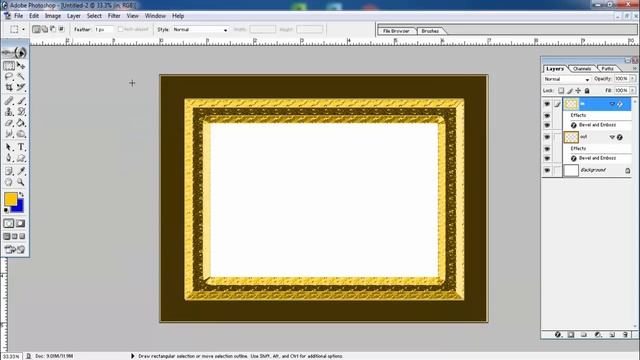Choose Intersect with selection mode
The width and height of the screenshot is (640, 360).
pyautogui.click(x=61, y=29)
